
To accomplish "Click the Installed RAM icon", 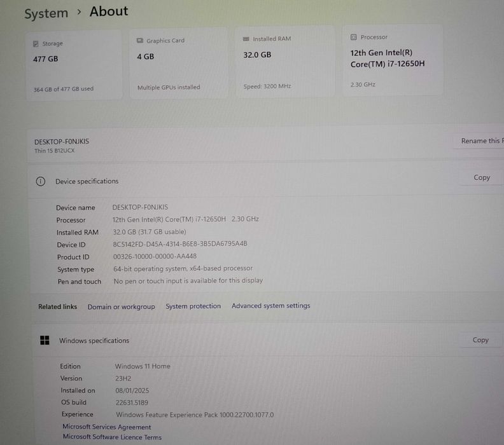I will pyautogui.click(x=246, y=39).
